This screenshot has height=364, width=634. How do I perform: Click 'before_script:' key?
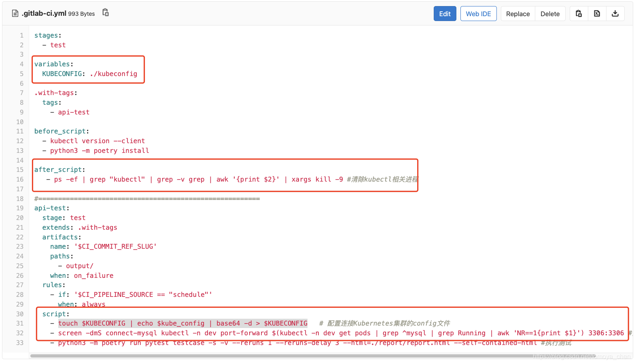click(x=62, y=131)
